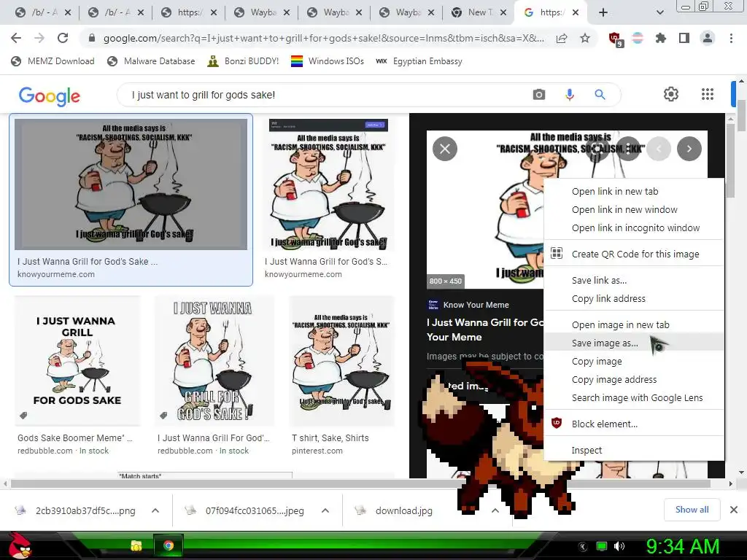Select Create QR Code for this image
Screen dimensions: 747x560
[x=634, y=254]
